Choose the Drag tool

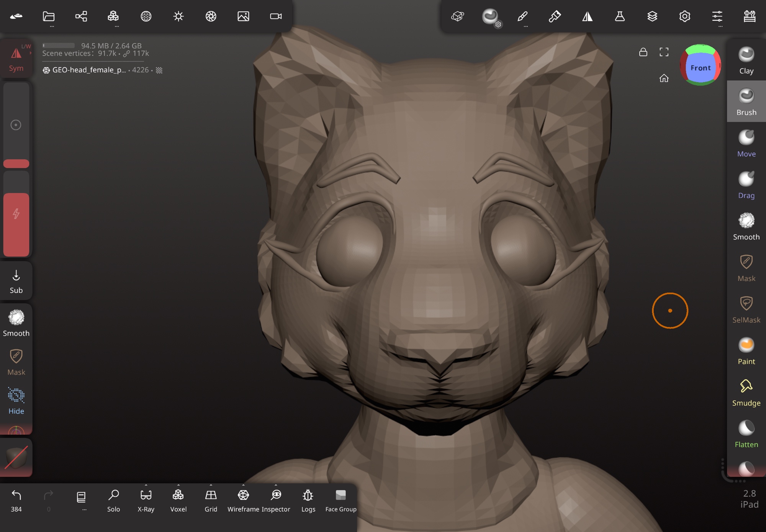coord(746,185)
